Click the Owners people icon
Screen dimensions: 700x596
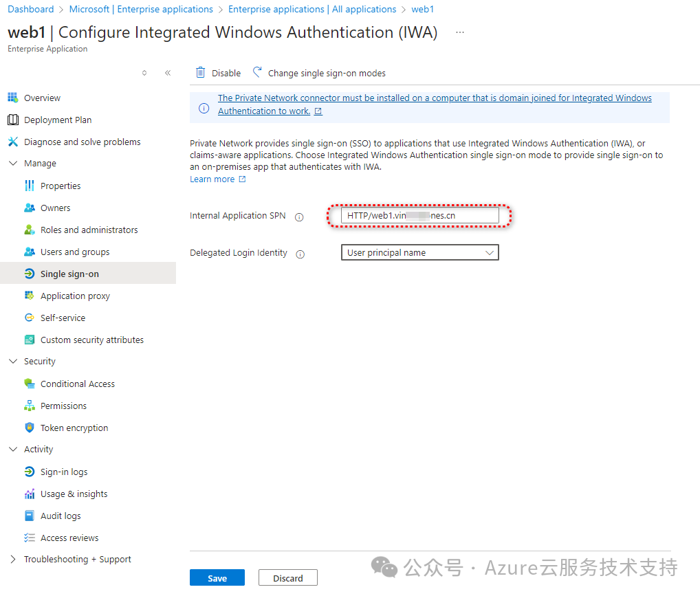click(x=30, y=208)
